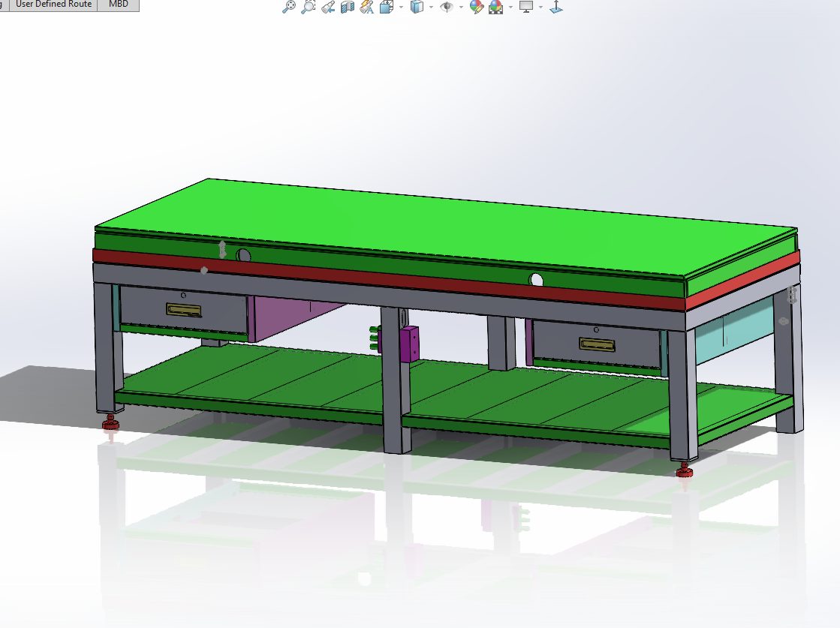Select the red leveling foot at left leg
The height and width of the screenshot is (628, 840).
[110, 422]
